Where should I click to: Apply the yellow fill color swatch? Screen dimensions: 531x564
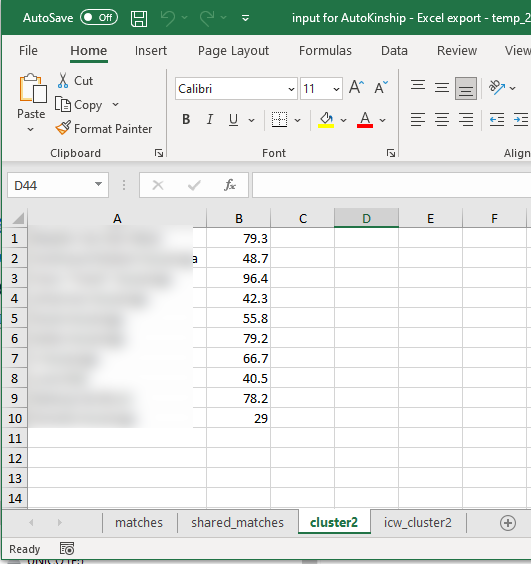coord(326,120)
